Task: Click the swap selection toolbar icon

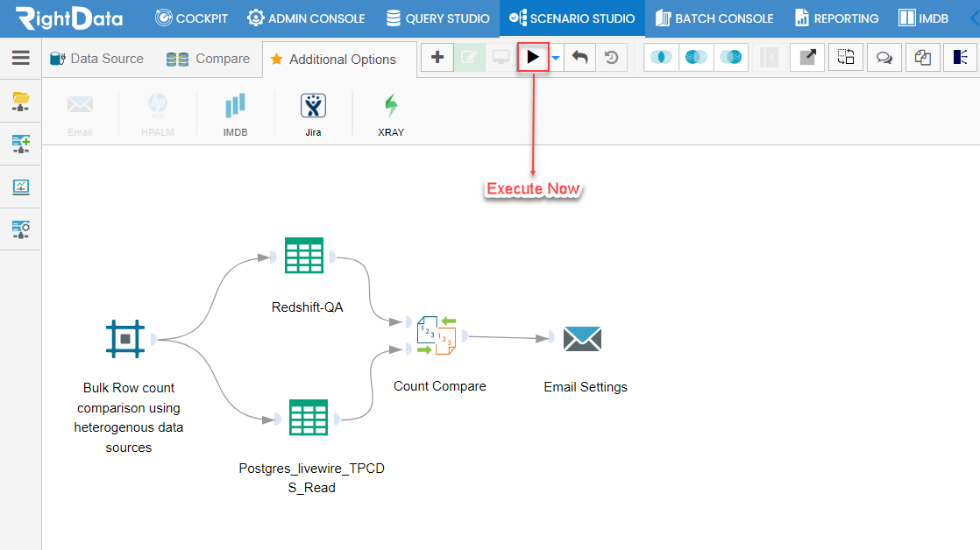Action: [x=846, y=58]
